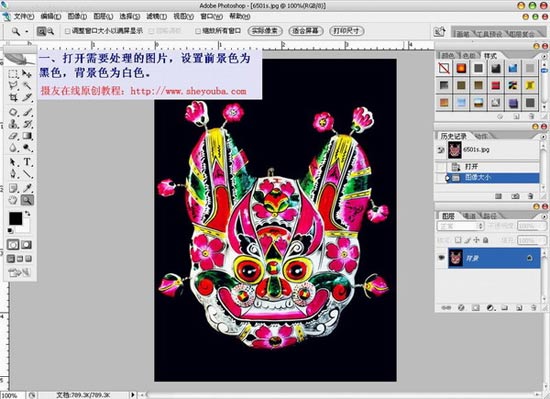Select the Hand tool
The width and height of the screenshot is (550, 399).
(x=13, y=200)
